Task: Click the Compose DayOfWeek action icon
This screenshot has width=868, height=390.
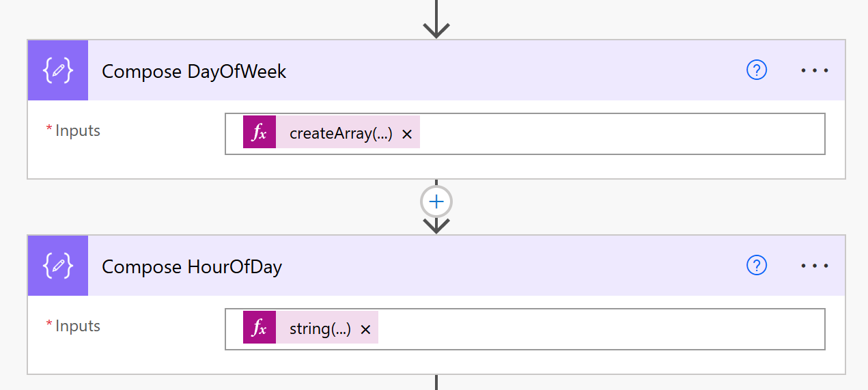Action: [x=58, y=70]
